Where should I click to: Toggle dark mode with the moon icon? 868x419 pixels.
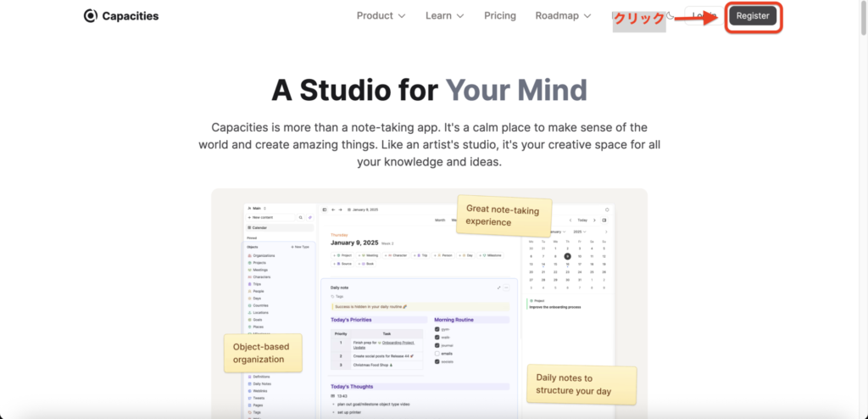[670, 16]
